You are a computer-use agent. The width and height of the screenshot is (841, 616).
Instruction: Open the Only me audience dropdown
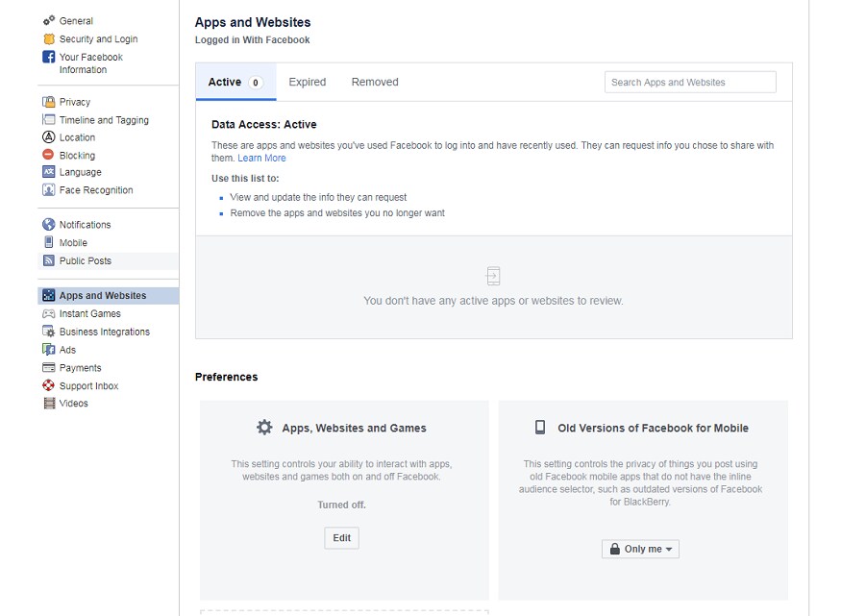click(640, 549)
